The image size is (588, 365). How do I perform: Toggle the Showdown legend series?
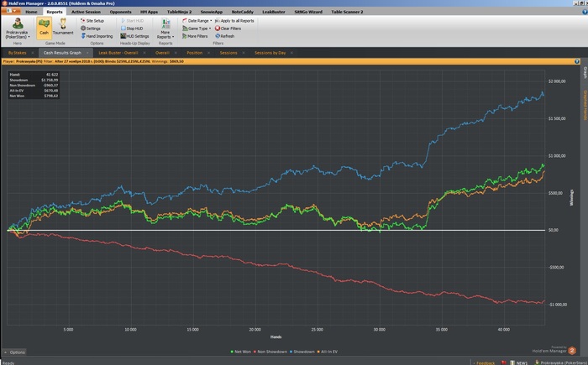coord(302,352)
